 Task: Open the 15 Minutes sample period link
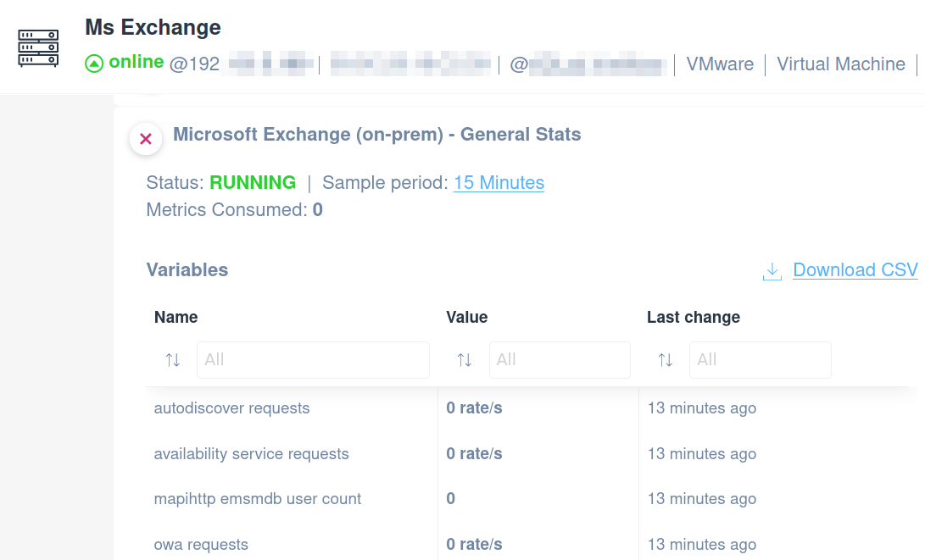(x=499, y=183)
